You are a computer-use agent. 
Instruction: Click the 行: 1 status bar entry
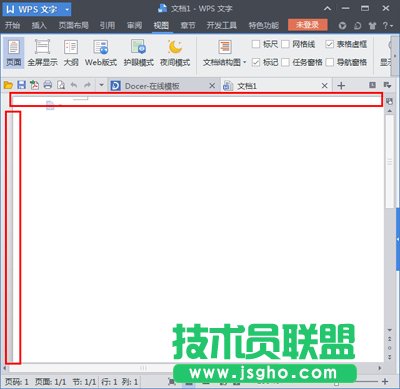[109, 381]
